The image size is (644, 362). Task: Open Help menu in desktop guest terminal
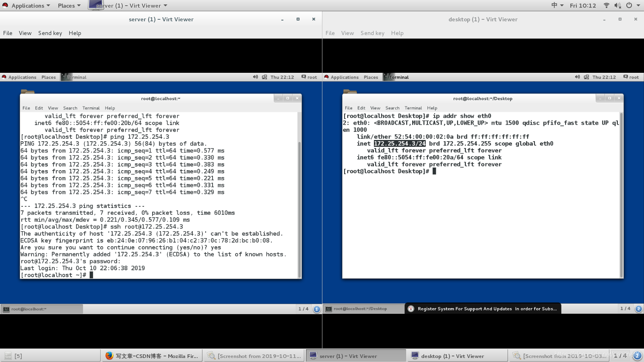(432, 108)
